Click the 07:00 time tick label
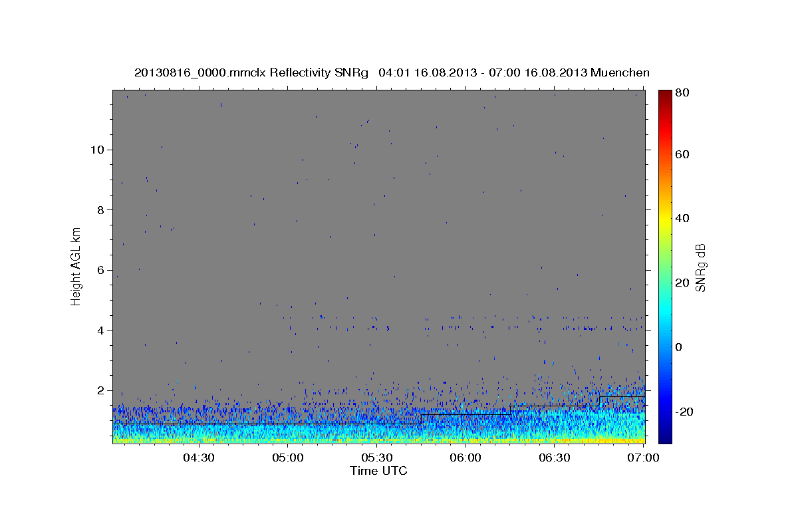Screen dimensions: 798x532 [644, 458]
